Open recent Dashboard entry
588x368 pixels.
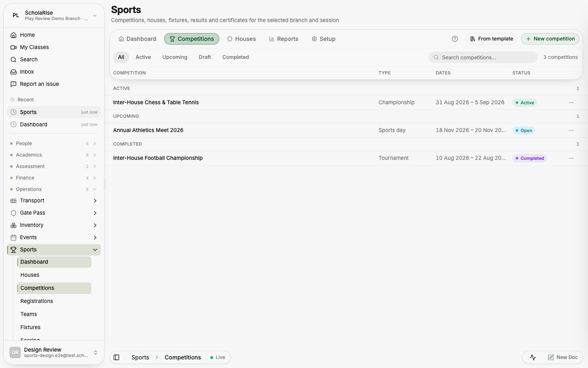54,124
